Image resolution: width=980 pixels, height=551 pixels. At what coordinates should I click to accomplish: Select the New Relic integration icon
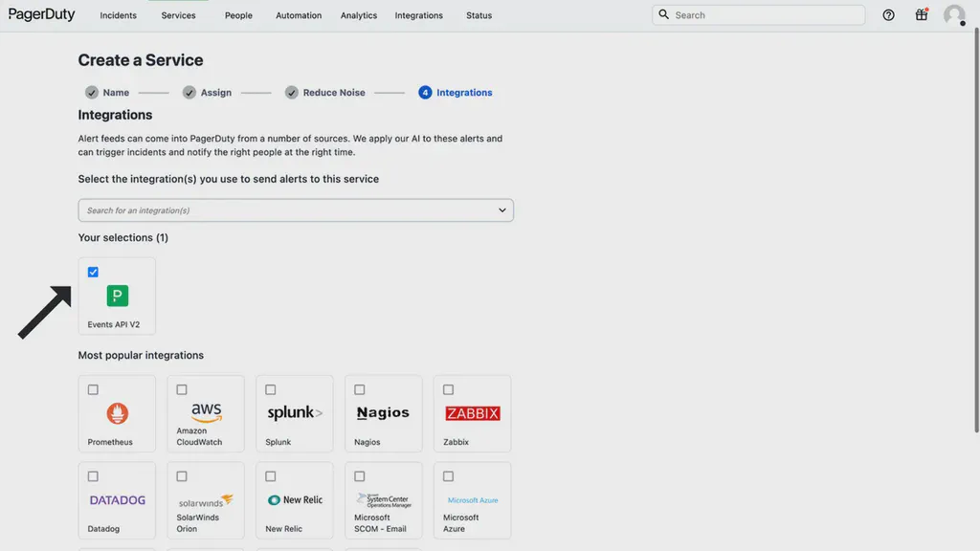[294, 498]
